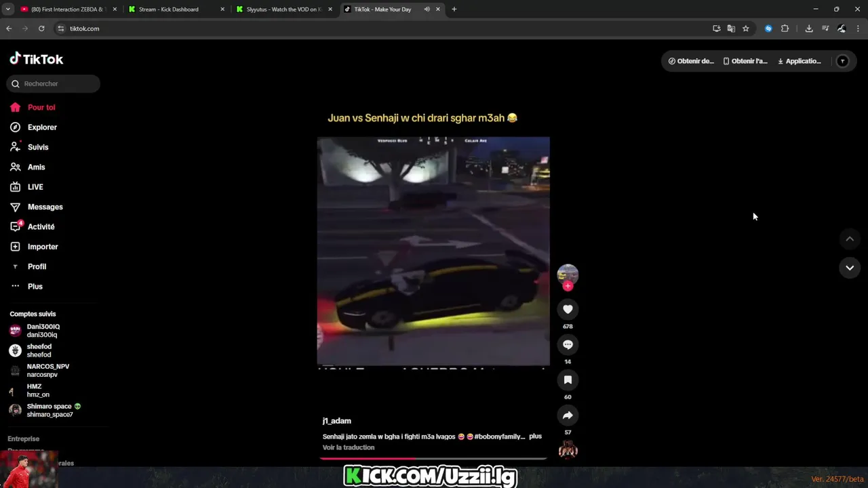Click Applicatio... download button
The width and height of the screenshot is (868, 488).
coord(800,61)
